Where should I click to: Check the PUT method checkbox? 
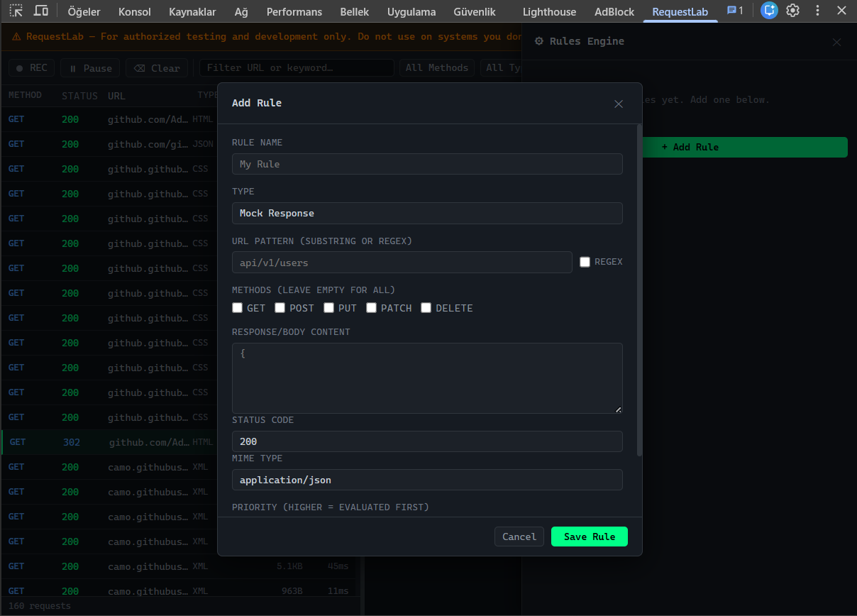(x=329, y=308)
